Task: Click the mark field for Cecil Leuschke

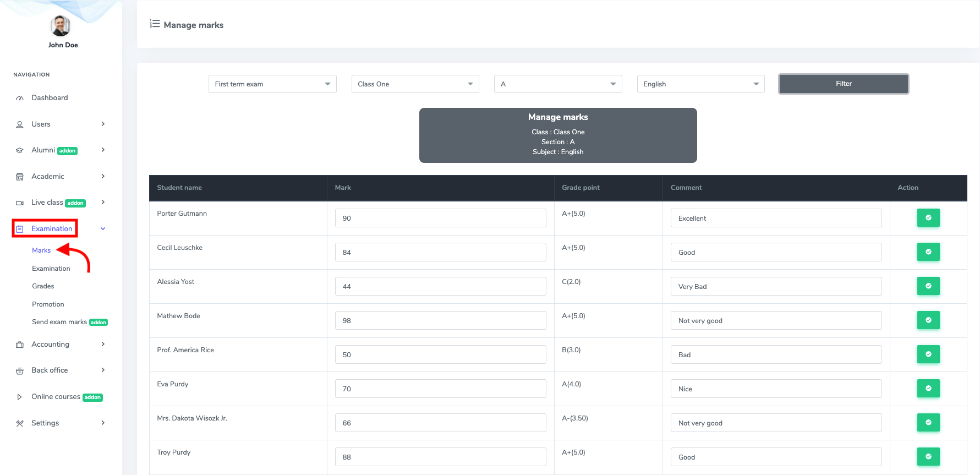Action: click(440, 252)
